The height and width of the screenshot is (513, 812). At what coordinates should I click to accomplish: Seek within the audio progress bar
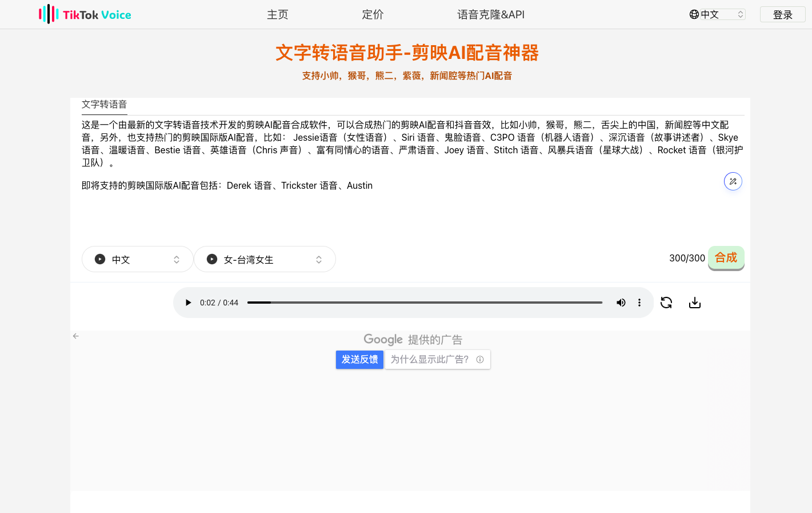(425, 303)
